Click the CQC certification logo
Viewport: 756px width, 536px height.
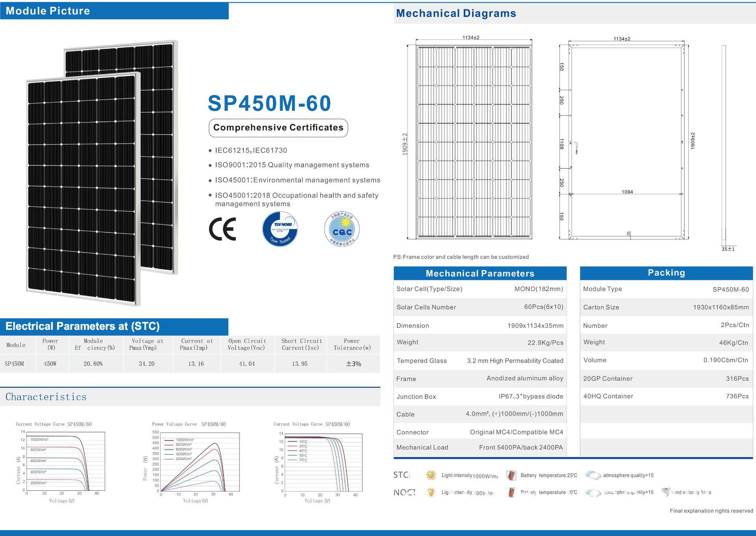(341, 229)
